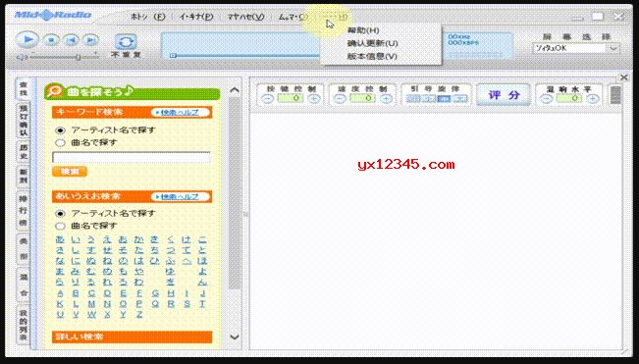Increase reverb level (混响水平) with plus
Image resolution: width=639 pixels, height=364 pixels.
pos(593,98)
